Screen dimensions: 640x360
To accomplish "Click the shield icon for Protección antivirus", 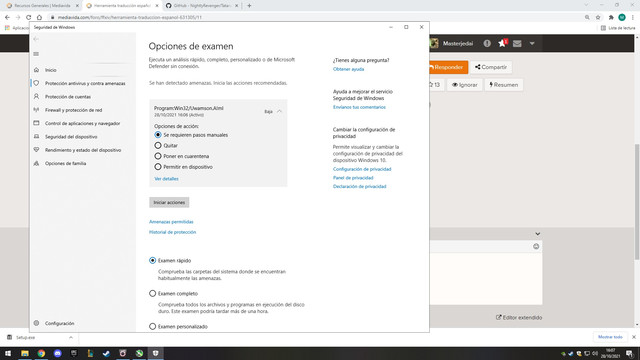I will pos(36,83).
